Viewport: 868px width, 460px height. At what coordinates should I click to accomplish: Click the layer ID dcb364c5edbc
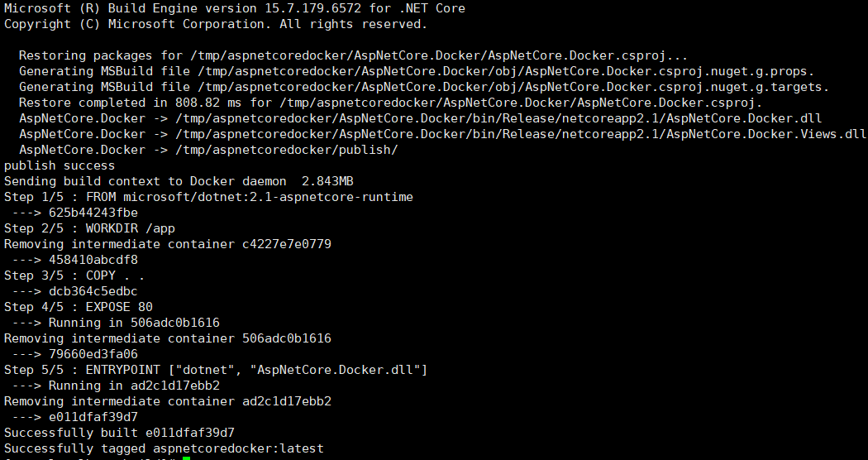click(x=93, y=291)
